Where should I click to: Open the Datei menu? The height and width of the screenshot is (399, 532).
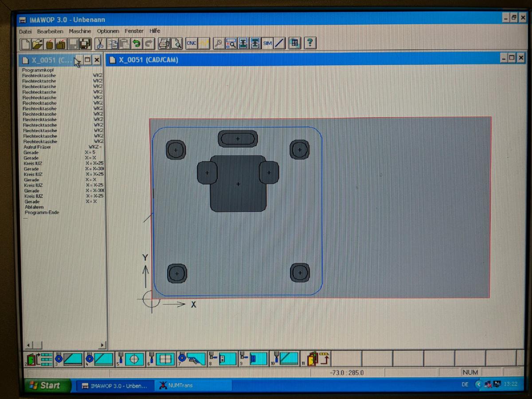(25, 31)
